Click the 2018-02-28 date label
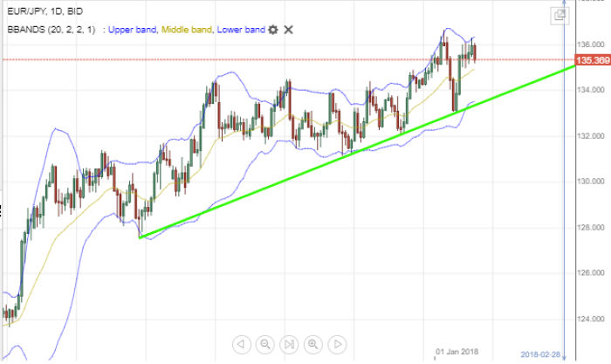The width and height of the screenshot is (611, 364). 541,354
